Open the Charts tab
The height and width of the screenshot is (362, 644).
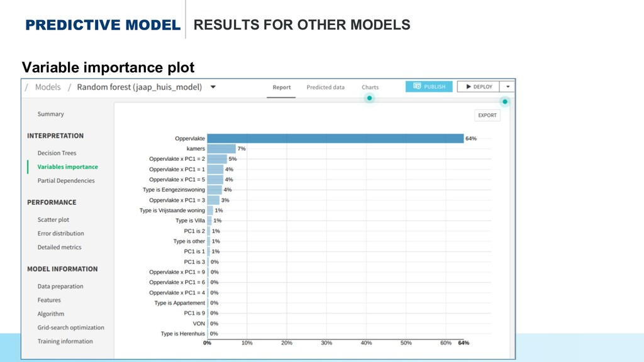coord(370,87)
